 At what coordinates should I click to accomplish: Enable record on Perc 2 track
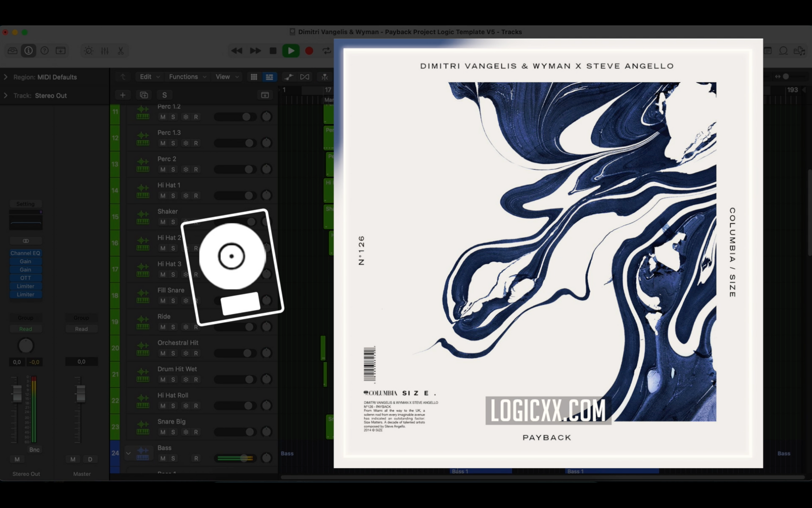[196, 169]
